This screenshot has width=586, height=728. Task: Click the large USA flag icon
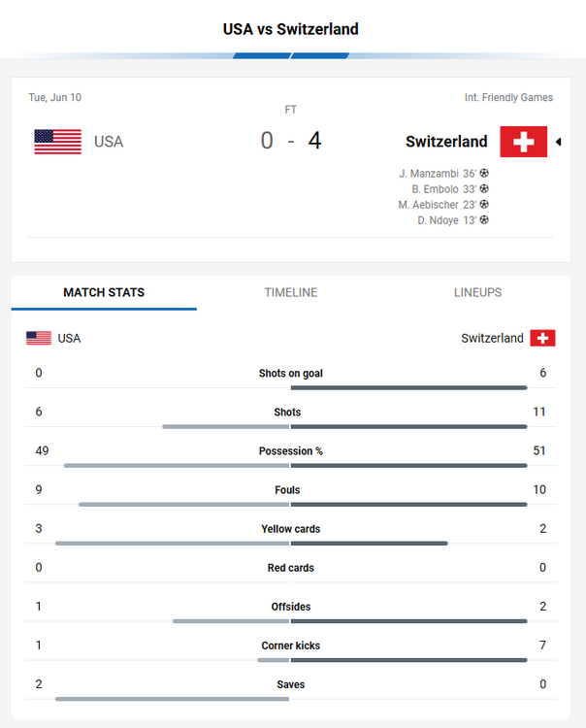pyautogui.click(x=58, y=142)
